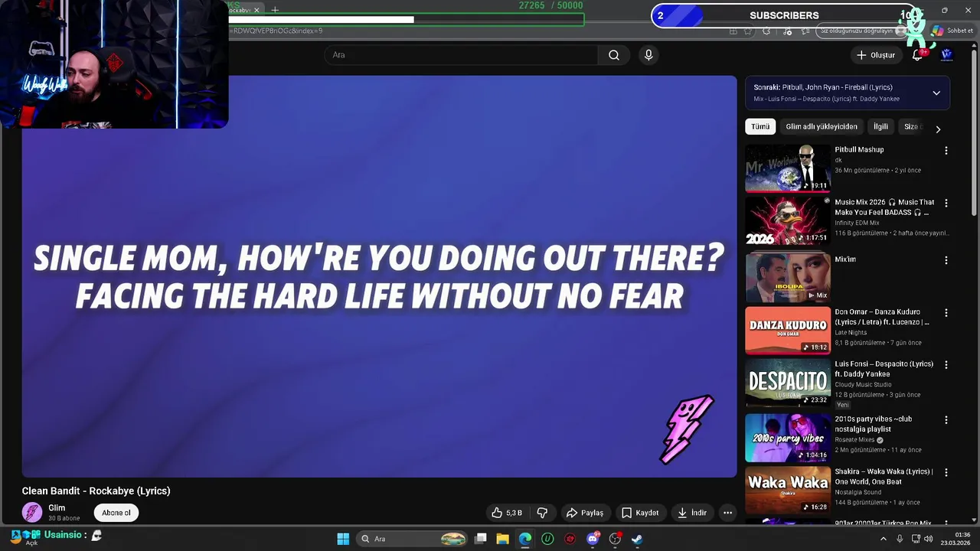This screenshot has width=980, height=551.
Task: Click the tray microphone icon
Action: point(900,539)
